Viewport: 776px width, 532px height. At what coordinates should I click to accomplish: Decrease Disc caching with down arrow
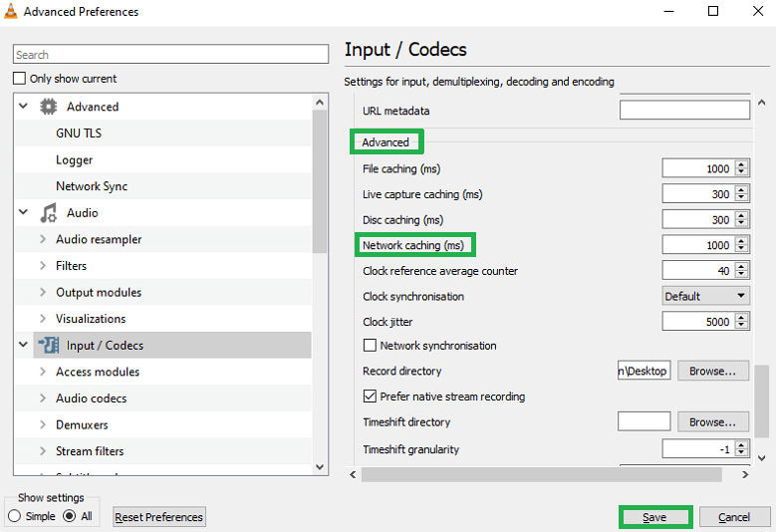point(741,223)
